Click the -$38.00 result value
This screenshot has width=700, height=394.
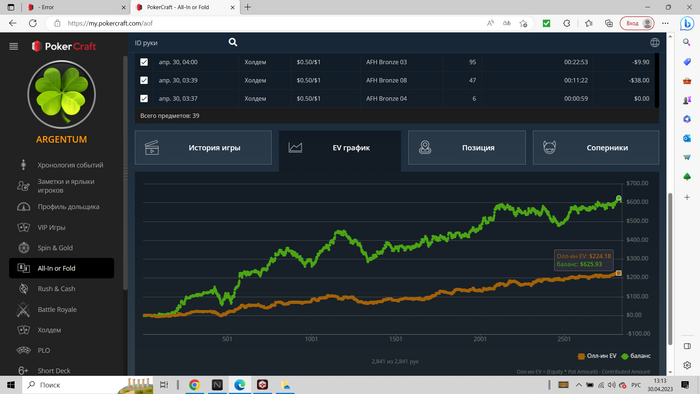coord(639,80)
